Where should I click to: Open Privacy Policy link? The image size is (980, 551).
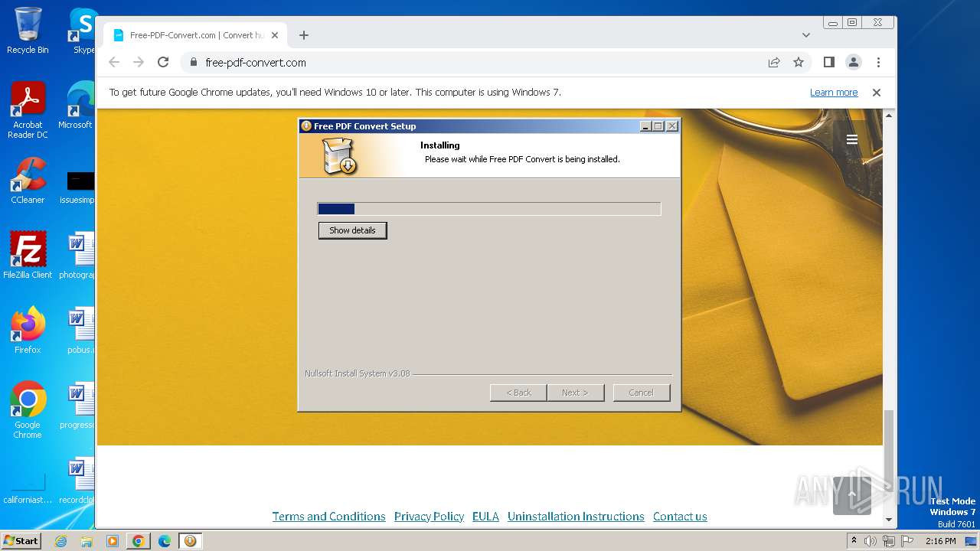[429, 517]
